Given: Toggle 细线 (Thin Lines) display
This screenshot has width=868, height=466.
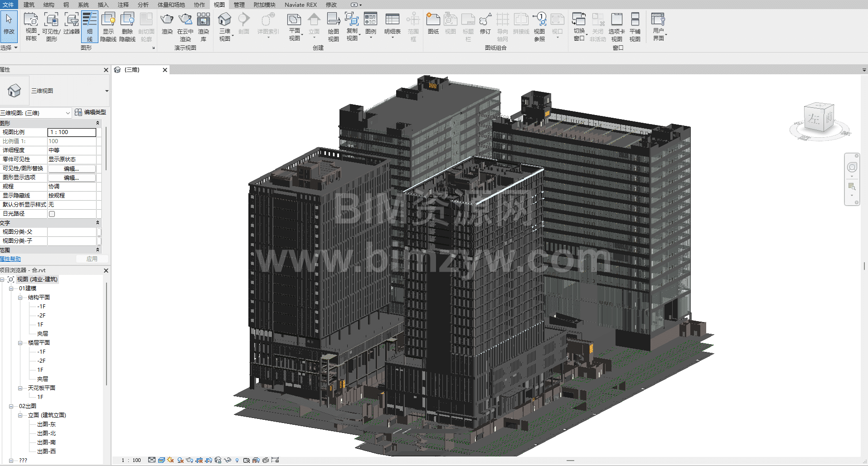Looking at the screenshot, I should tap(89, 25).
